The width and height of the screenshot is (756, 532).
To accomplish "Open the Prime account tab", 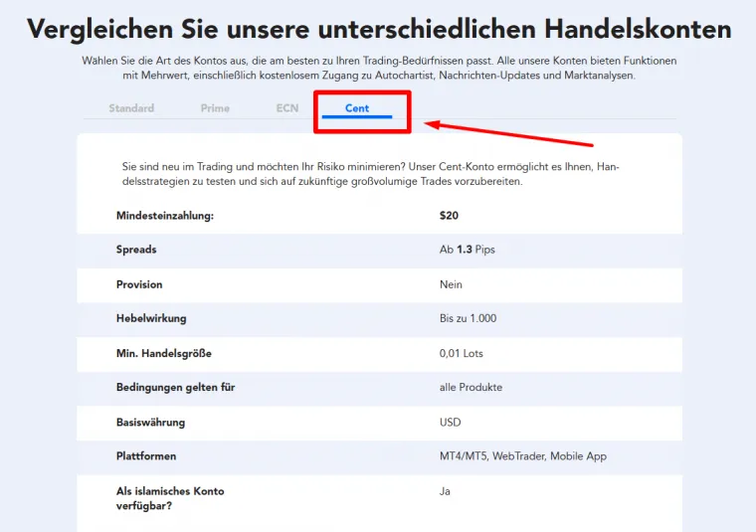I will (215, 108).
